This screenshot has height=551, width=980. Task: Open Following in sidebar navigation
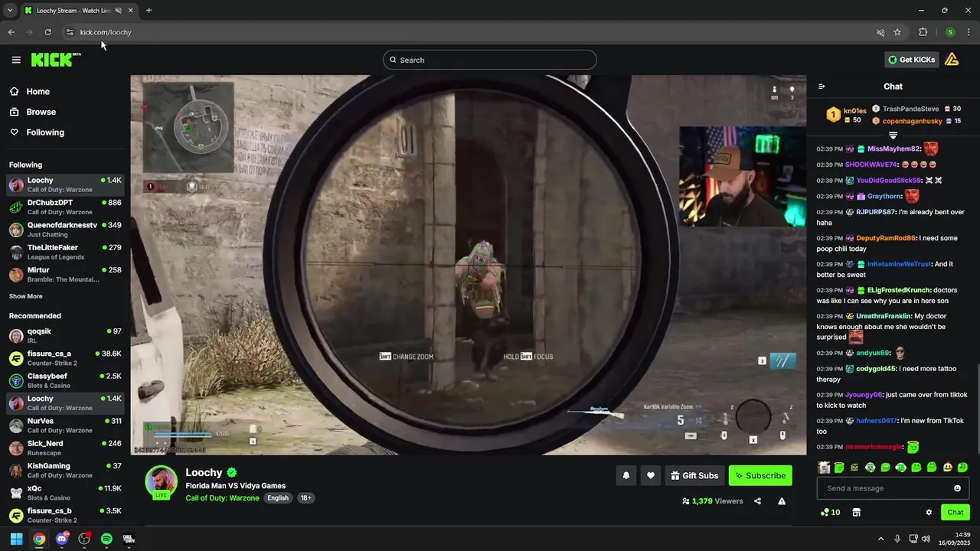[x=45, y=132]
